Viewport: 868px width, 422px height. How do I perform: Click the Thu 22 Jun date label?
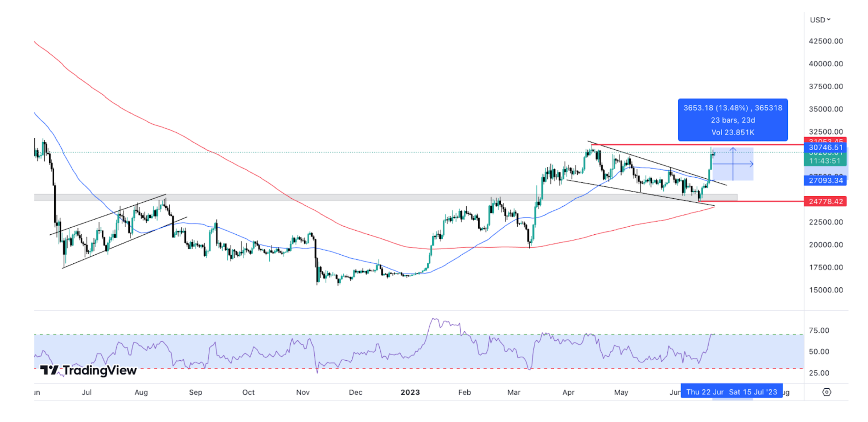click(704, 392)
